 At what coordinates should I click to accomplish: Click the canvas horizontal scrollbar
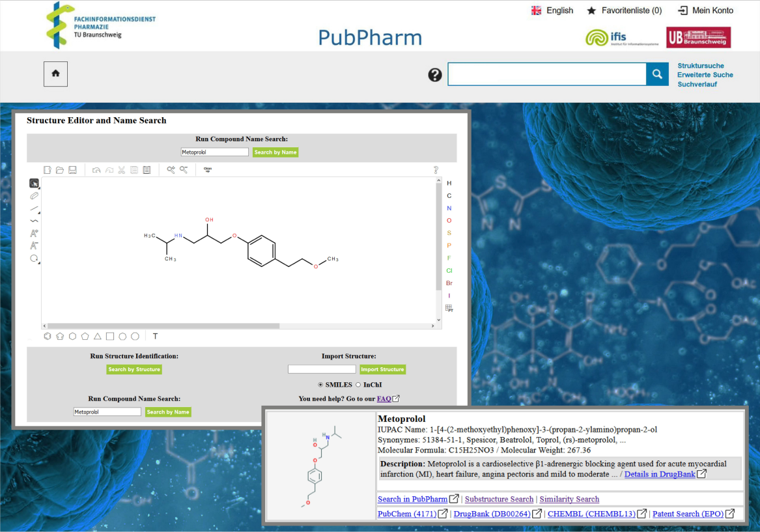[163, 326]
